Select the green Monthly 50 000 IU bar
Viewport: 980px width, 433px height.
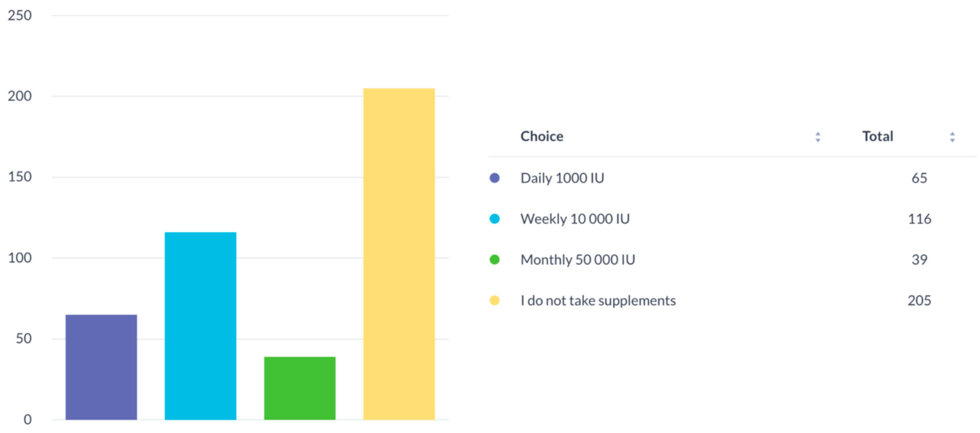point(300,388)
